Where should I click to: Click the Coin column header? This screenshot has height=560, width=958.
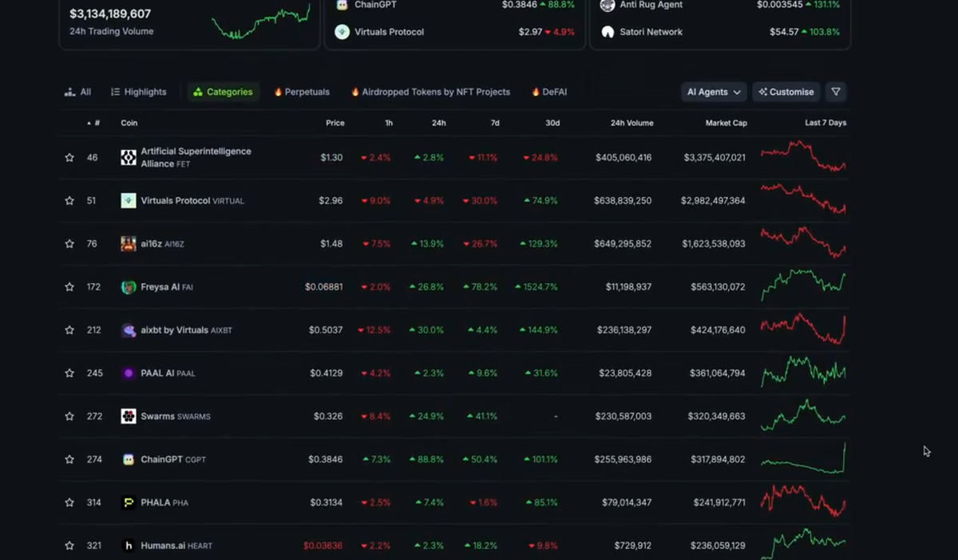tap(129, 123)
